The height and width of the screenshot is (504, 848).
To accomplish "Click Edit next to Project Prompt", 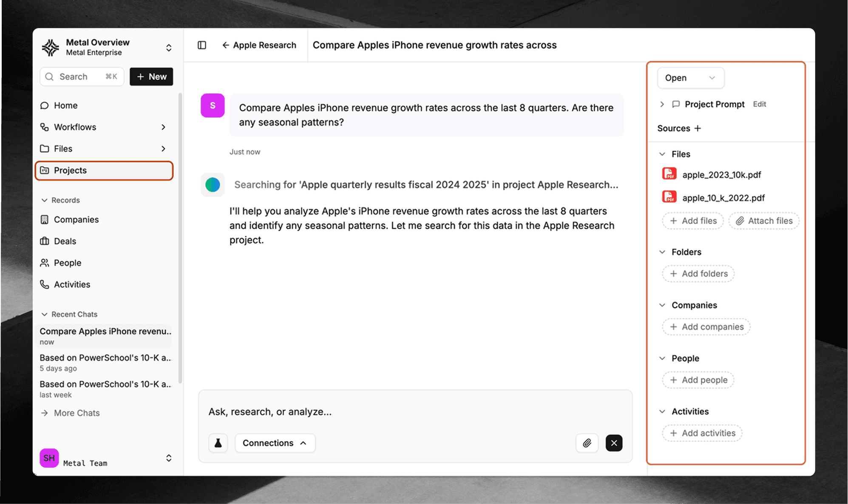I will [x=759, y=104].
